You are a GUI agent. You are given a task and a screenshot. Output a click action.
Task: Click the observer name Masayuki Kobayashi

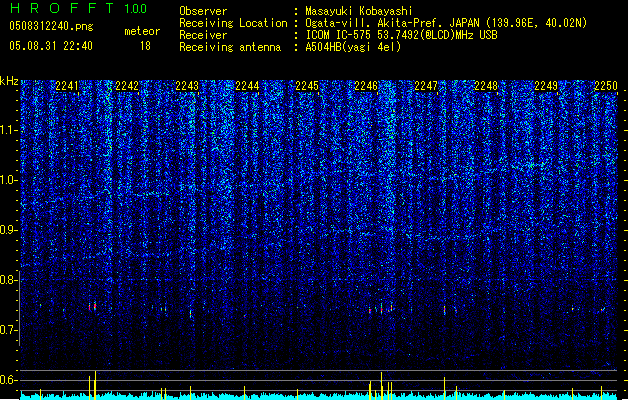tap(359, 11)
